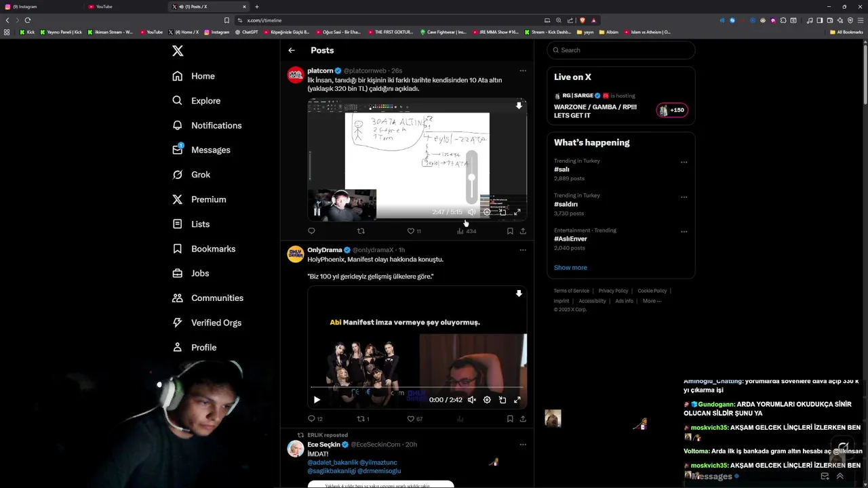The height and width of the screenshot is (488, 868).
Task: Expand the More footer menu
Action: [x=652, y=301]
